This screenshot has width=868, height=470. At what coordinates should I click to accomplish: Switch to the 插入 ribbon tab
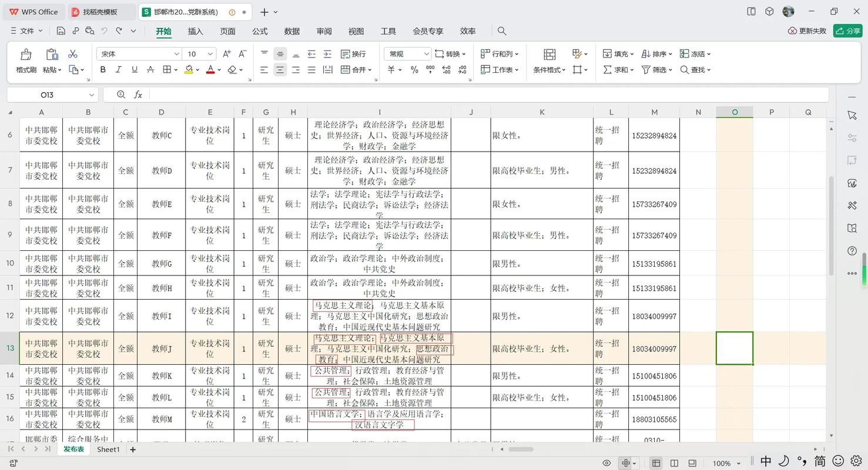[x=195, y=31]
